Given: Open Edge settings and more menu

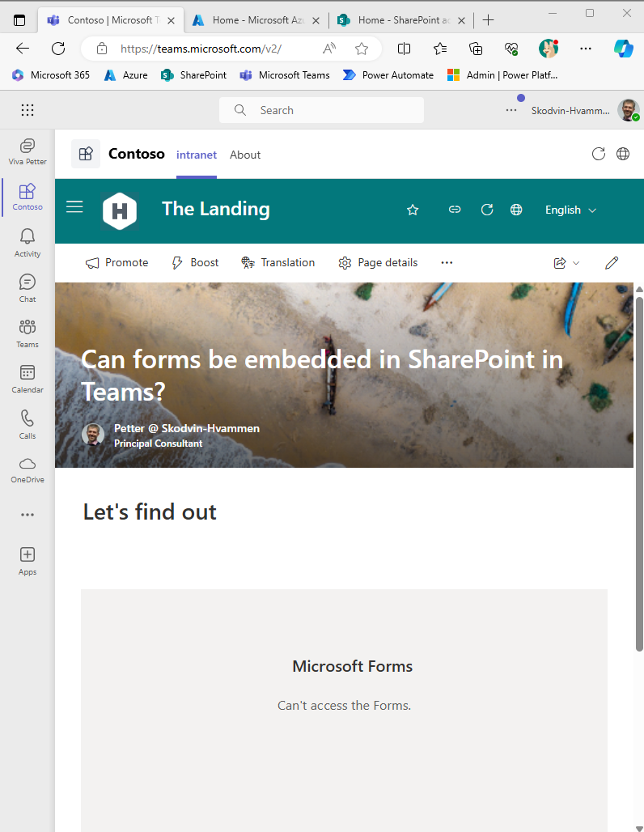Looking at the screenshot, I should 586,49.
